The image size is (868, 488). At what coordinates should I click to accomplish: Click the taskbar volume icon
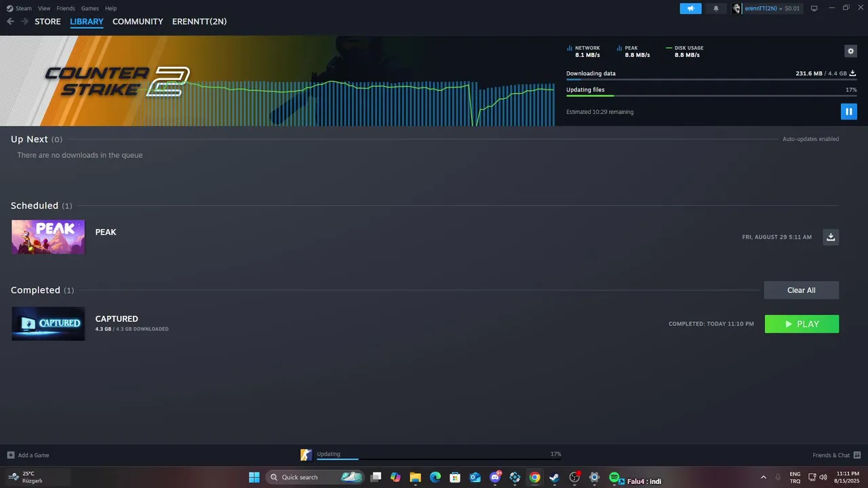(823, 477)
